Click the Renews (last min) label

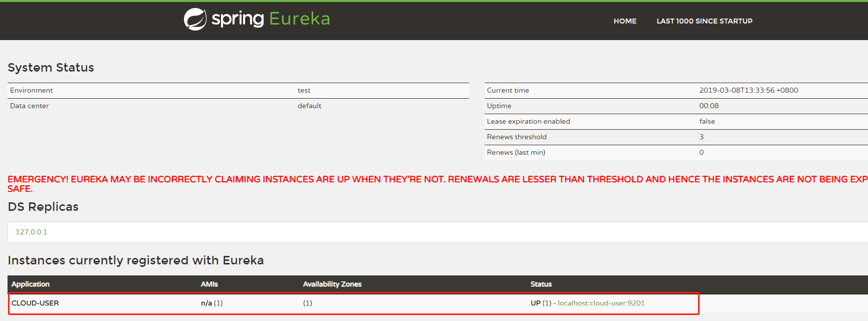[516, 152]
